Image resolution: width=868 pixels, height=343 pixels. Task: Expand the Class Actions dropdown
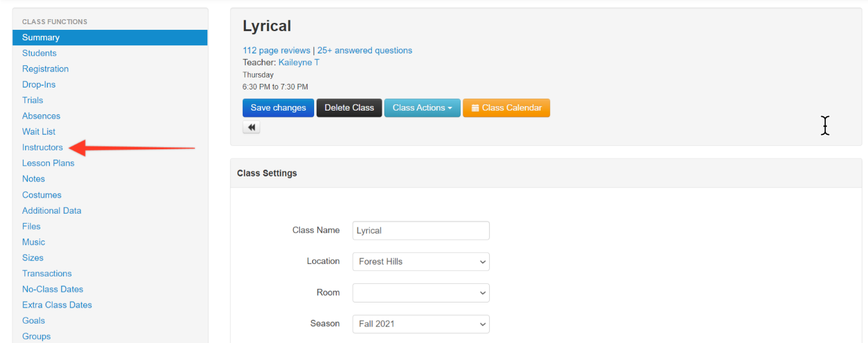pos(422,107)
